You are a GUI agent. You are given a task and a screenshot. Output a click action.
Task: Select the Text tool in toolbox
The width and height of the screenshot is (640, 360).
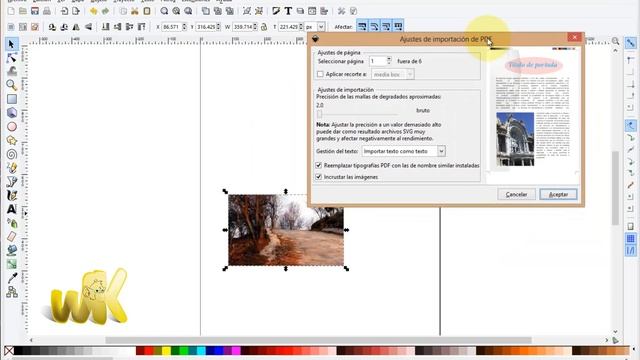point(11,209)
